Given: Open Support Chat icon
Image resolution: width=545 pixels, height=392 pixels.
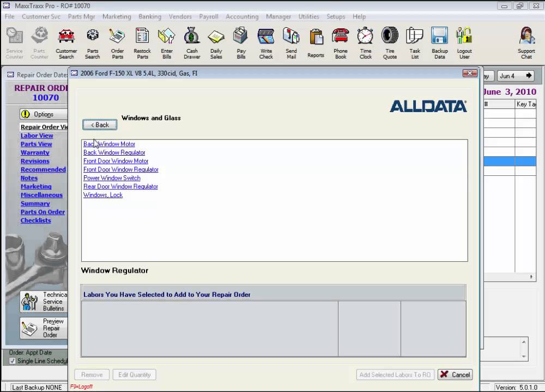Looking at the screenshot, I should [x=526, y=42].
